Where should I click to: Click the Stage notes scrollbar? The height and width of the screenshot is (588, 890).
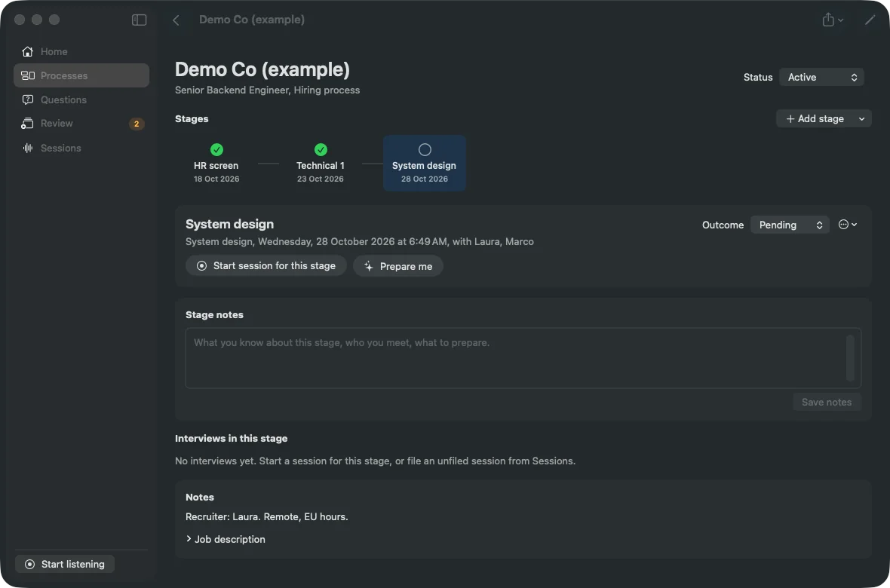[x=850, y=357]
